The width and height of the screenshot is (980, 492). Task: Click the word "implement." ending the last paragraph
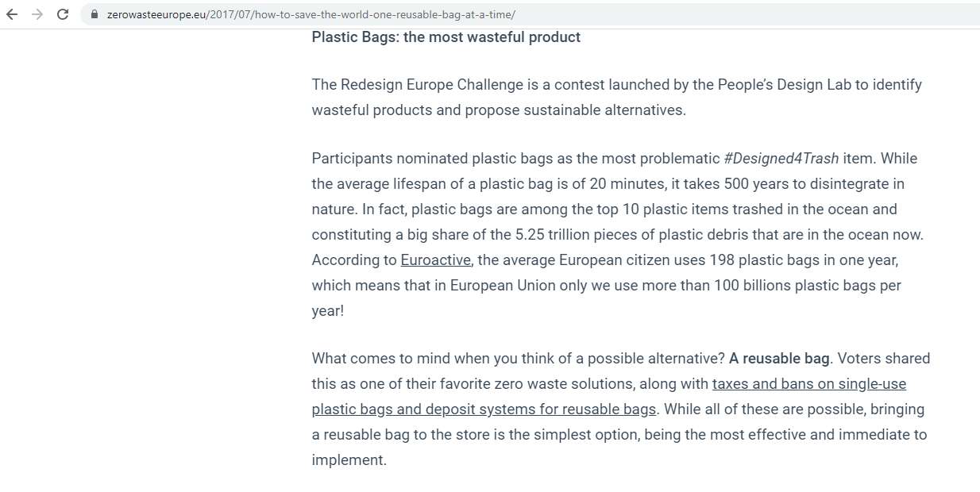[x=349, y=460]
